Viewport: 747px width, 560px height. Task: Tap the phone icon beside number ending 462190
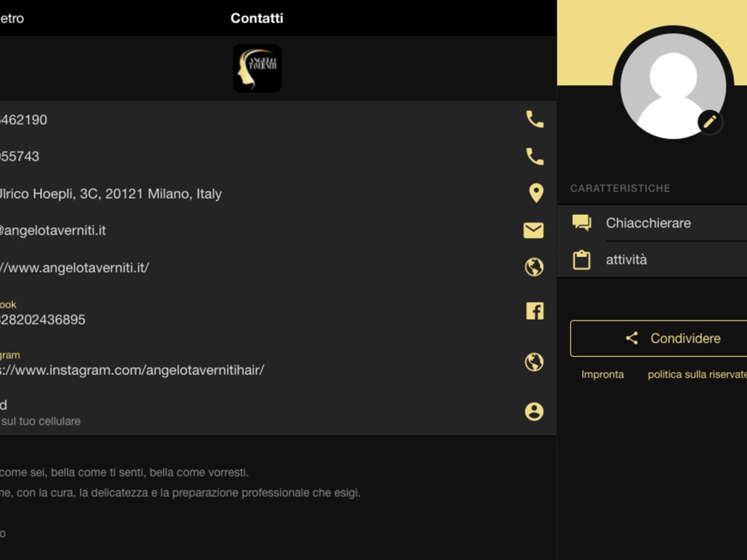pyautogui.click(x=534, y=119)
